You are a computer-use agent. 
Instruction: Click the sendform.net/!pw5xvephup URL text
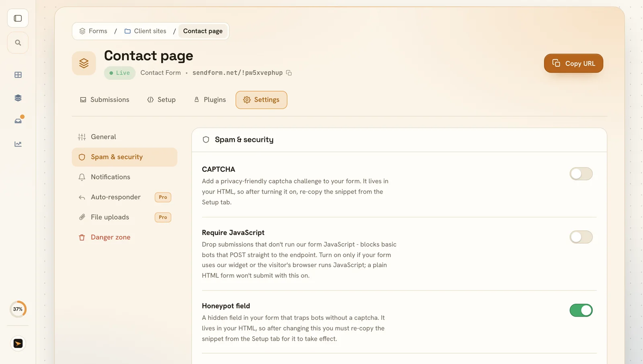[x=238, y=73]
